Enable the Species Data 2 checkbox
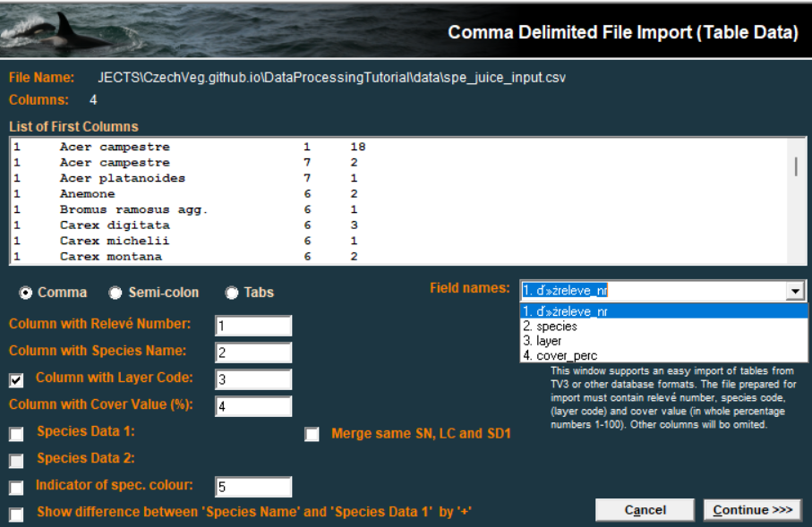 coord(16,461)
